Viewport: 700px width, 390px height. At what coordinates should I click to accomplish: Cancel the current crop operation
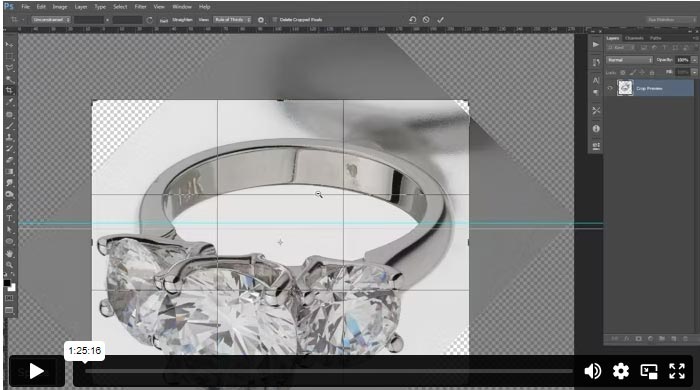(426, 20)
